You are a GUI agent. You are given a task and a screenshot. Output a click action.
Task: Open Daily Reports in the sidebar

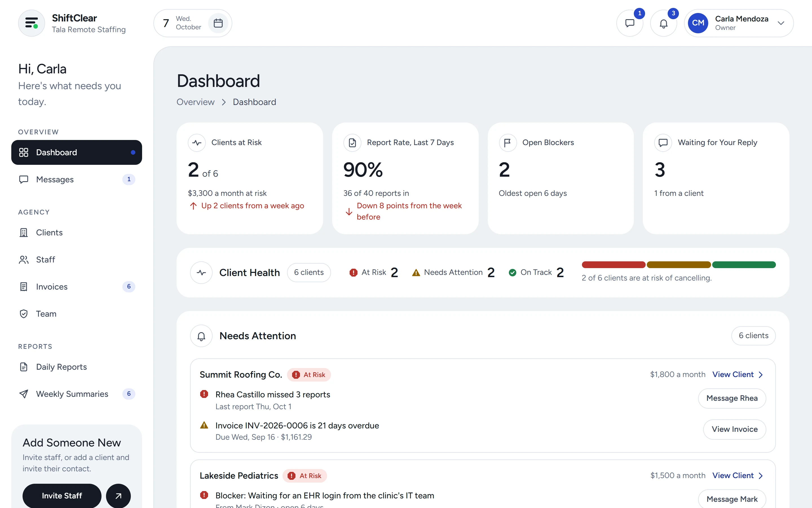[x=76, y=367]
